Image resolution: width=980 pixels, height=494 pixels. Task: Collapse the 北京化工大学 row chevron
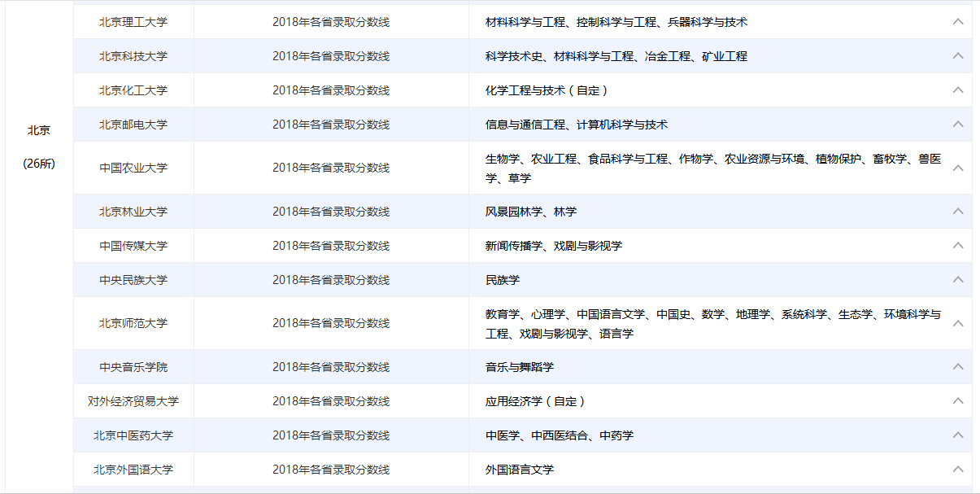point(958,90)
